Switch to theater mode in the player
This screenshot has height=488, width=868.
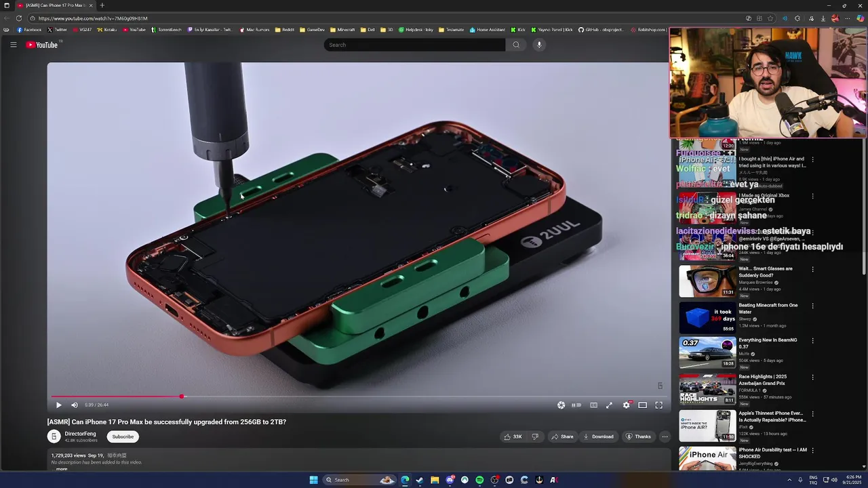tap(643, 405)
